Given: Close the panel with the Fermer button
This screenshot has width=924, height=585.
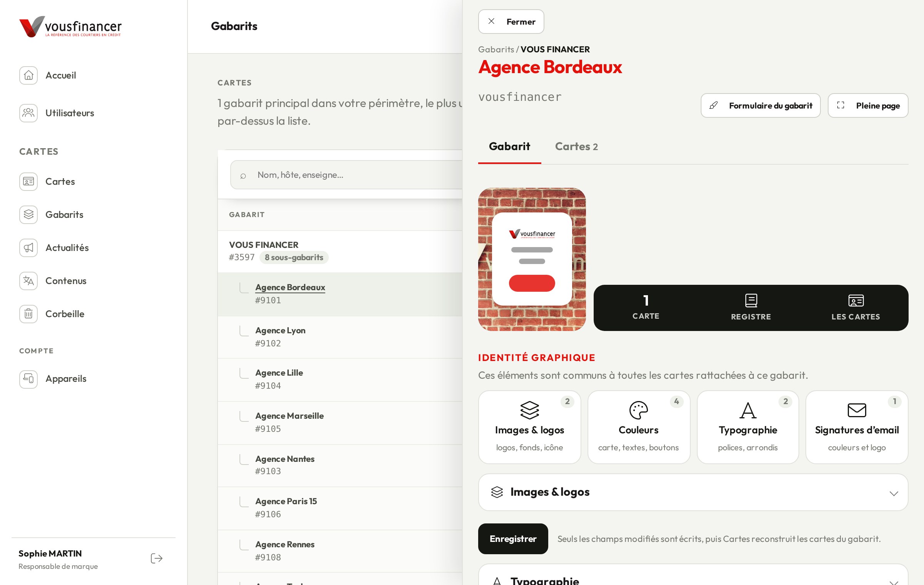Looking at the screenshot, I should [x=511, y=22].
